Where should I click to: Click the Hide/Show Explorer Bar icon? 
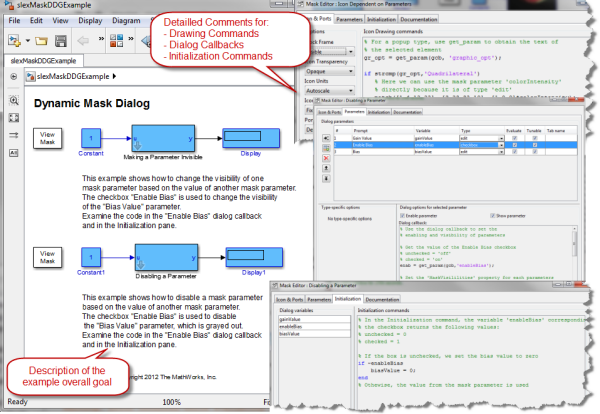(14, 76)
